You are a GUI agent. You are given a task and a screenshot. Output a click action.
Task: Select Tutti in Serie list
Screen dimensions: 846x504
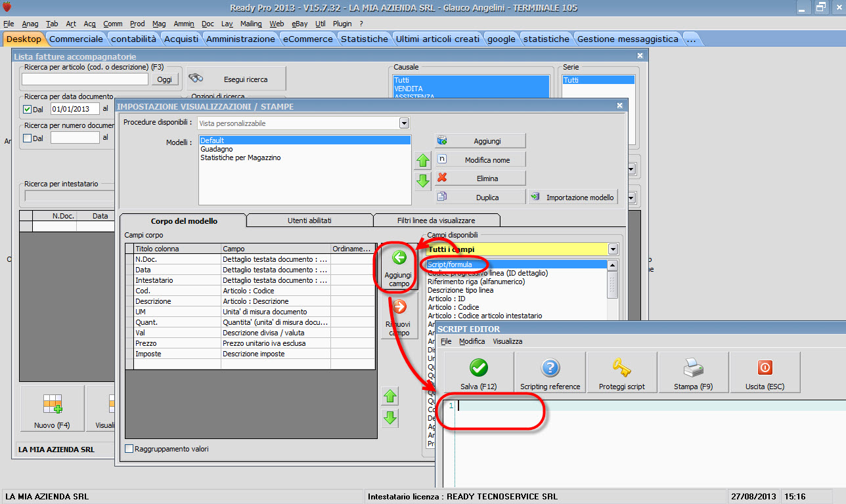598,80
